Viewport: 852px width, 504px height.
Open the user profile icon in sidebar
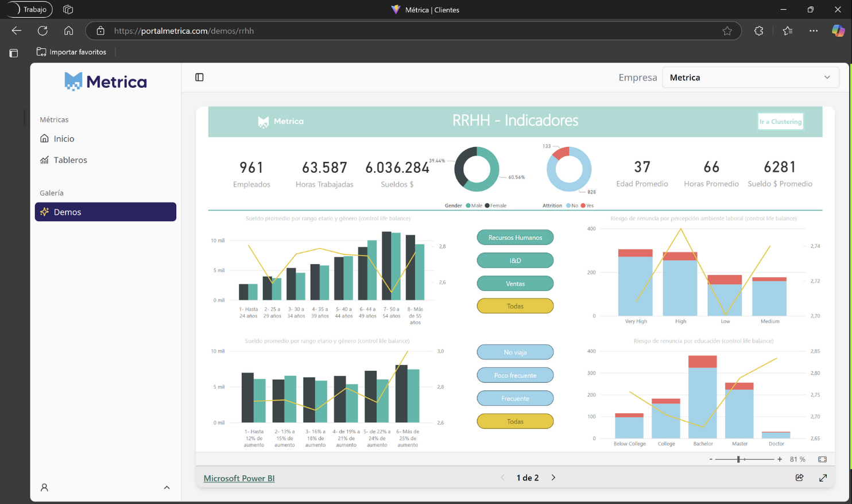(x=44, y=487)
